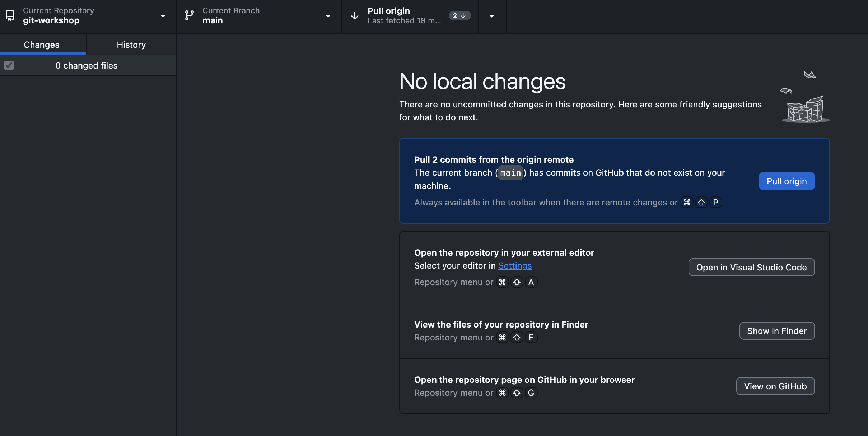Open the Current Branch dropdown arrow

coord(328,16)
